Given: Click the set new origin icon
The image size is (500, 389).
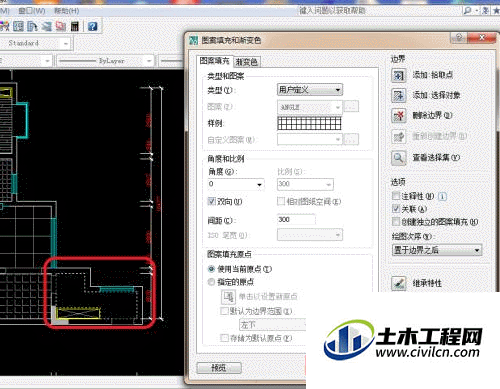Looking at the screenshot, I should pyautogui.click(x=229, y=296).
